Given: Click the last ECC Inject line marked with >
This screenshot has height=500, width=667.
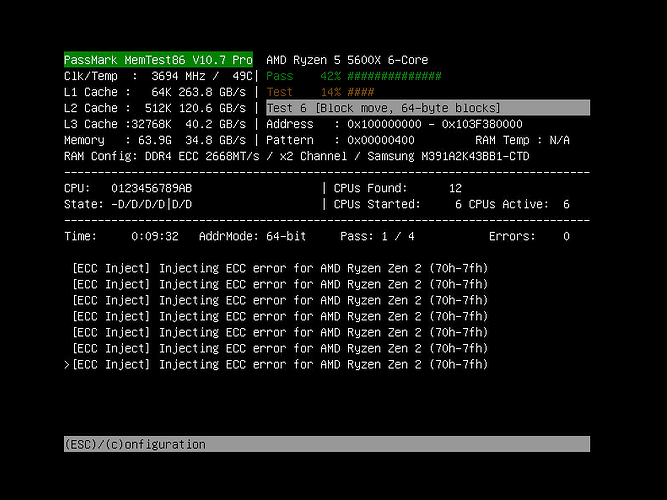Looking at the screenshot, I should pyautogui.click(x=276, y=364).
